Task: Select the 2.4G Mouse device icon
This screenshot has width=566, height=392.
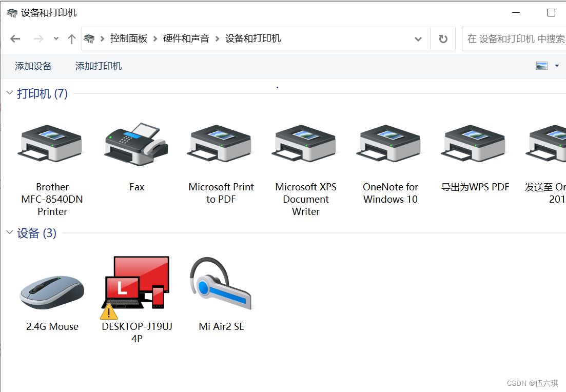Action: [52, 292]
